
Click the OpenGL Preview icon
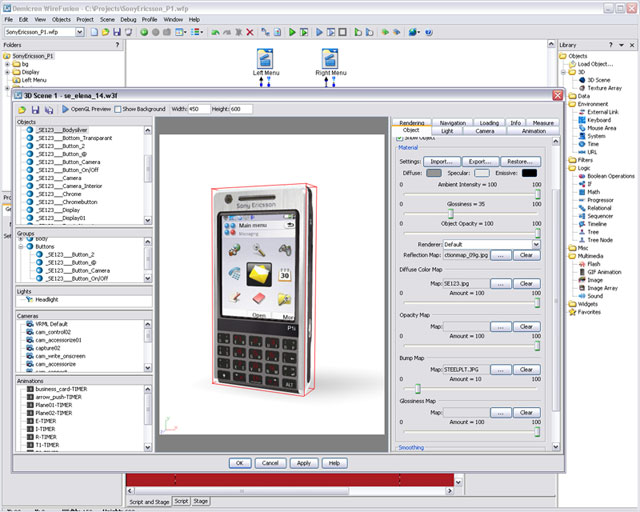point(66,109)
